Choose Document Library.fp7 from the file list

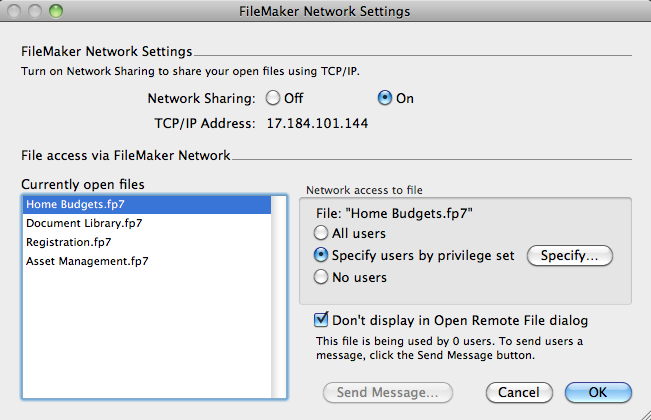[x=84, y=223]
